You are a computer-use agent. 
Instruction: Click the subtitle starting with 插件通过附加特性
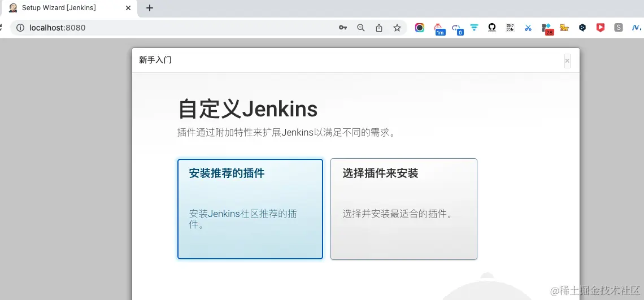[x=286, y=133]
